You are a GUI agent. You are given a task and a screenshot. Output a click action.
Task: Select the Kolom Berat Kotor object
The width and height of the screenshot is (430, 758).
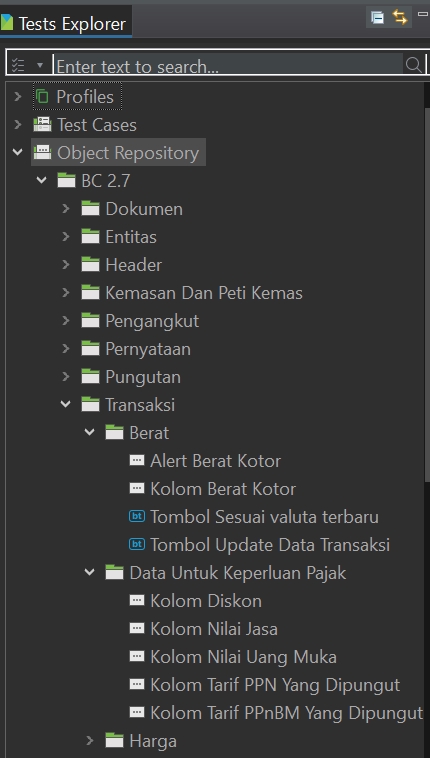[223, 489]
